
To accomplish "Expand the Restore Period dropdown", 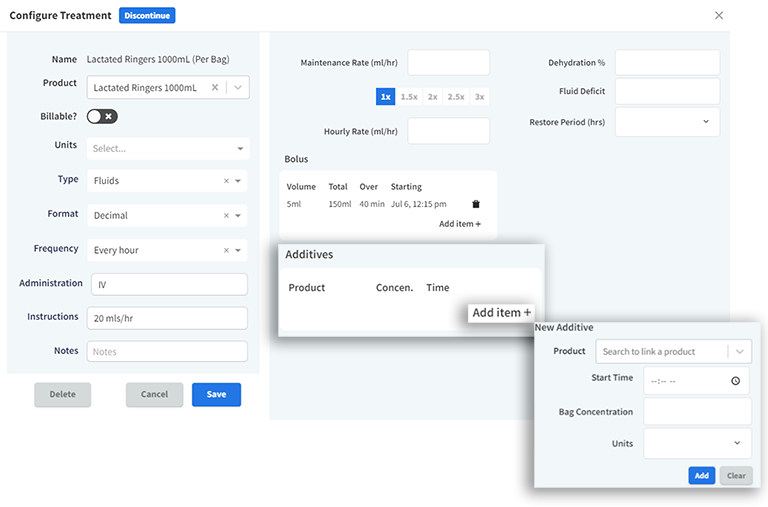I will 667,122.
